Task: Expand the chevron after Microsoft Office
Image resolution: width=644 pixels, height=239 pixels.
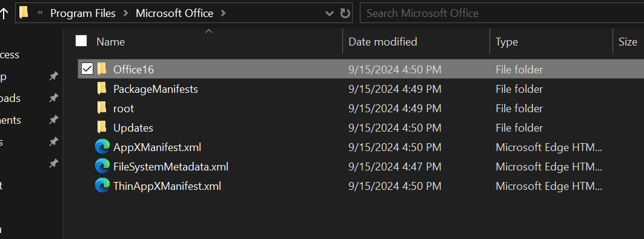Action: click(224, 13)
